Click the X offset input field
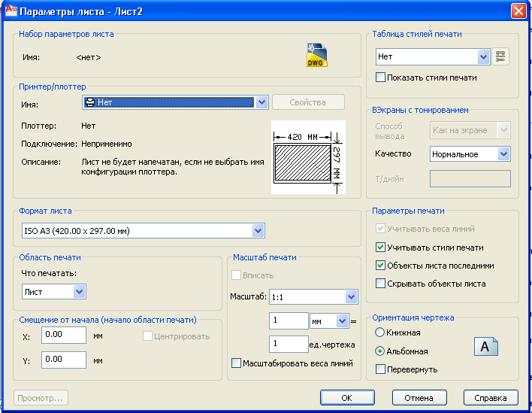The height and width of the screenshot is (413, 532). [64, 335]
